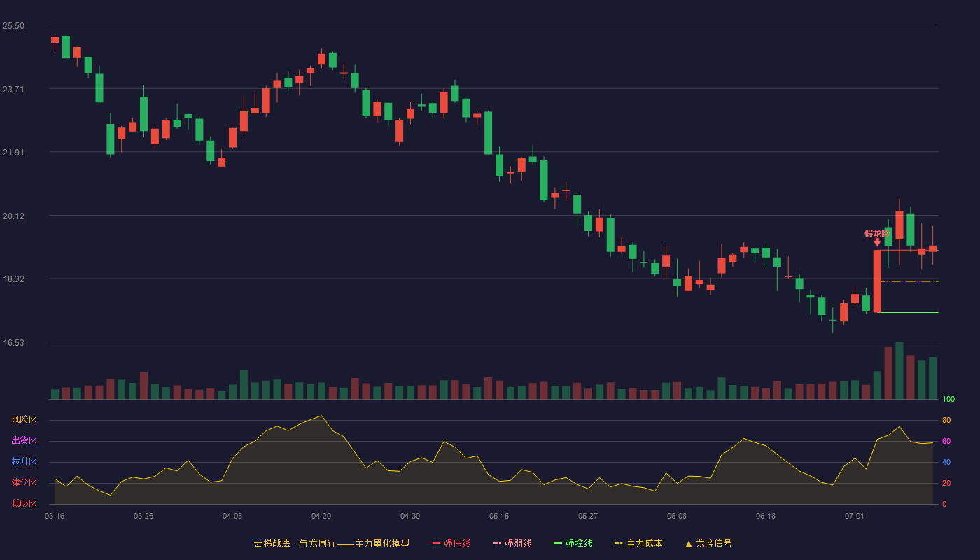This screenshot has width=980, height=560.
Task: Toggle the 强撑线 legend entry
Action: [573, 543]
